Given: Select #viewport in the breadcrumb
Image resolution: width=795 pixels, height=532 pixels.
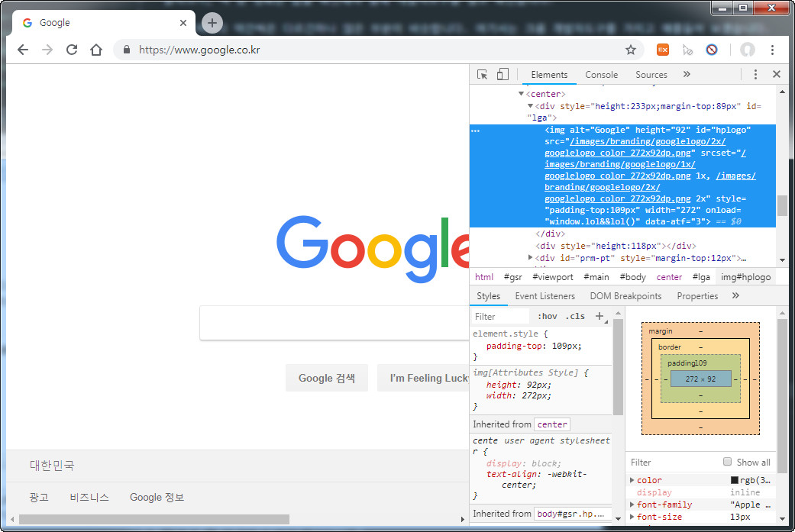Looking at the screenshot, I should 553,276.
